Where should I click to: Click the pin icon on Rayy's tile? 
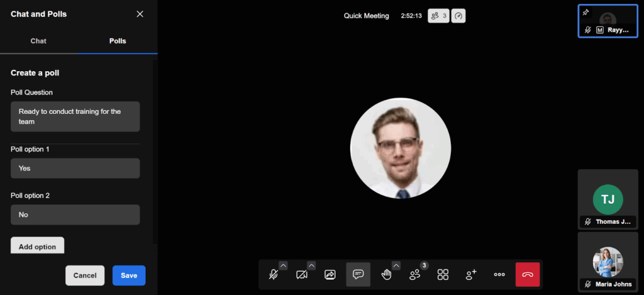tap(586, 12)
